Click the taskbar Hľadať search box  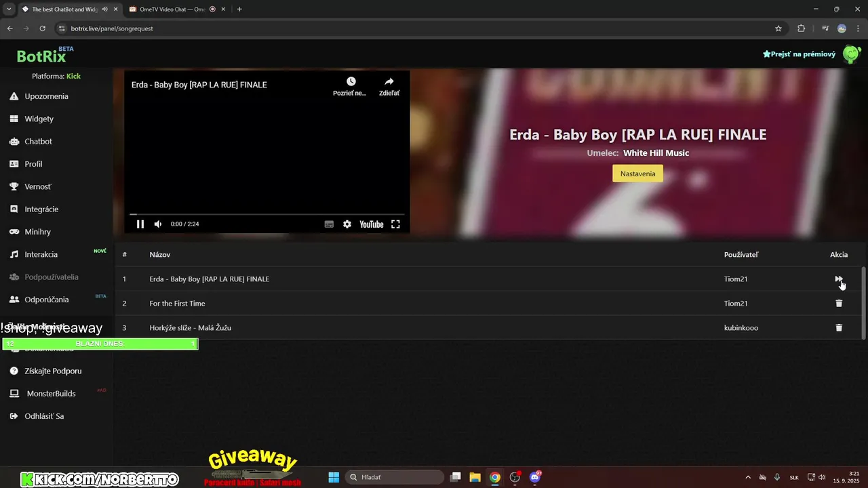tap(395, 477)
